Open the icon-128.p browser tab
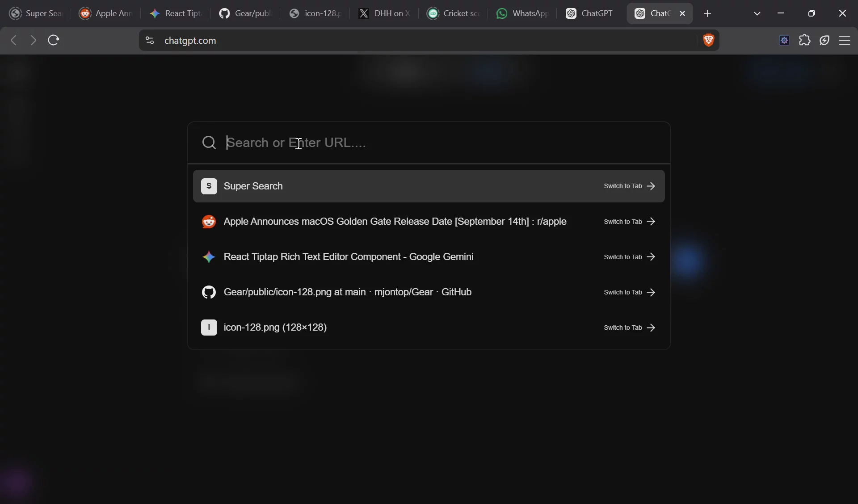 coord(315,13)
